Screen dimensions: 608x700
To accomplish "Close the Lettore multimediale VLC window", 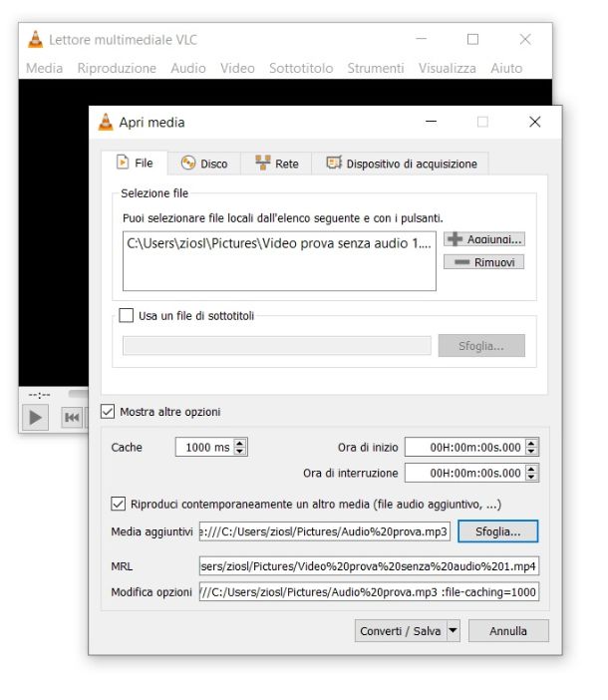I will 525,40.
